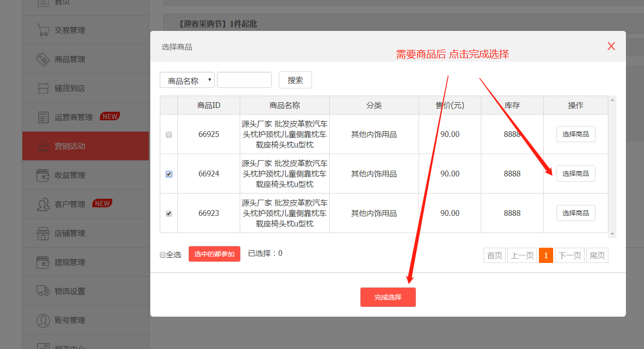The height and width of the screenshot is (349, 644).
Task: Click the 收益管理 wallet icon
Action: point(43,175)
